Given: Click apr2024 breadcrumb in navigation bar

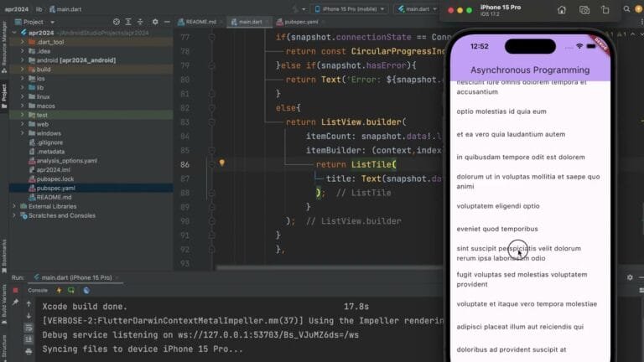Looking at the screenshot, I should pyautogui.click(x=17, y=9).
